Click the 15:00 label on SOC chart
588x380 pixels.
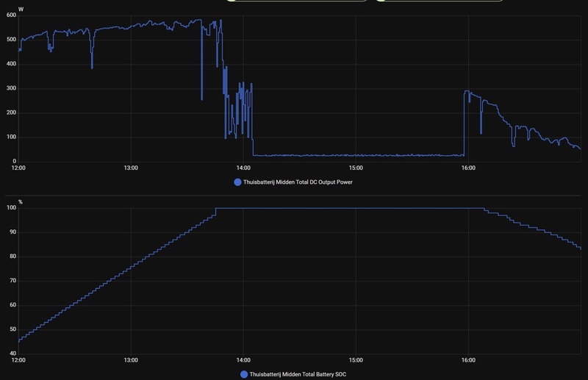pyautogui.click(x=356, y=360)
